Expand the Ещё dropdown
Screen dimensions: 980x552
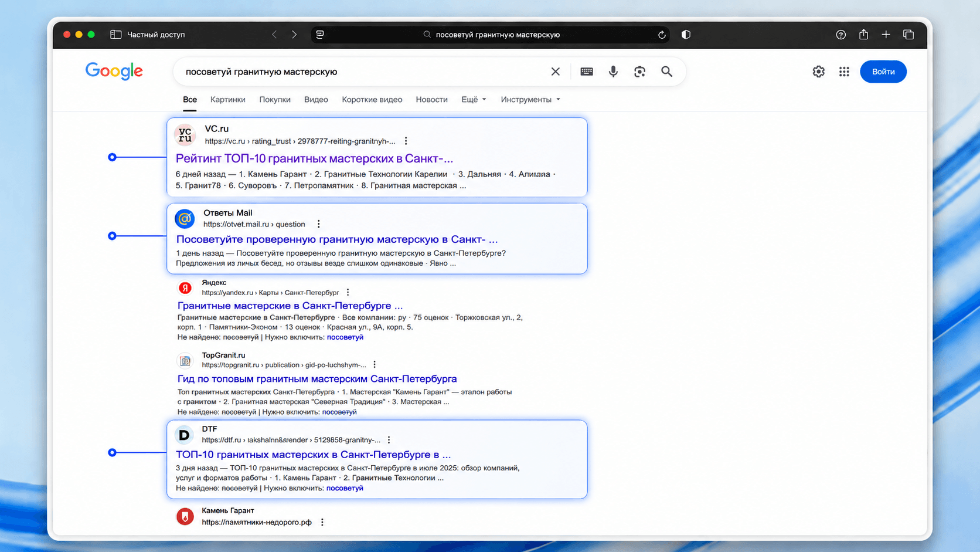474,100
